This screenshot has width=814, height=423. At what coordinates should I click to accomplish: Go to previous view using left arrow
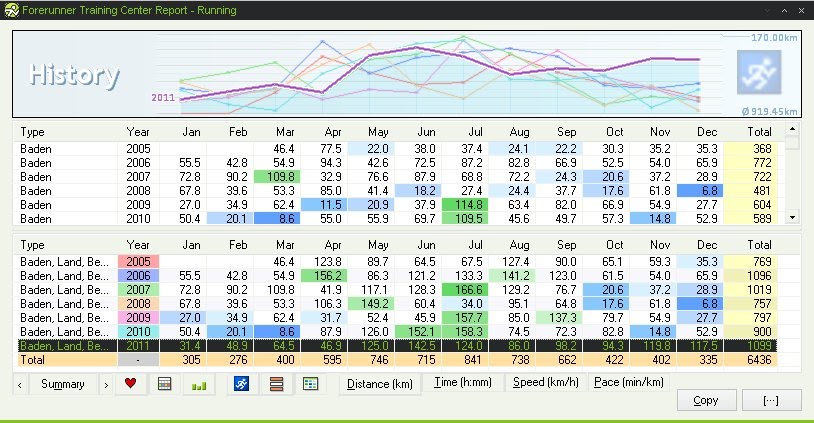pyautogui.click(x=21, y=384)
